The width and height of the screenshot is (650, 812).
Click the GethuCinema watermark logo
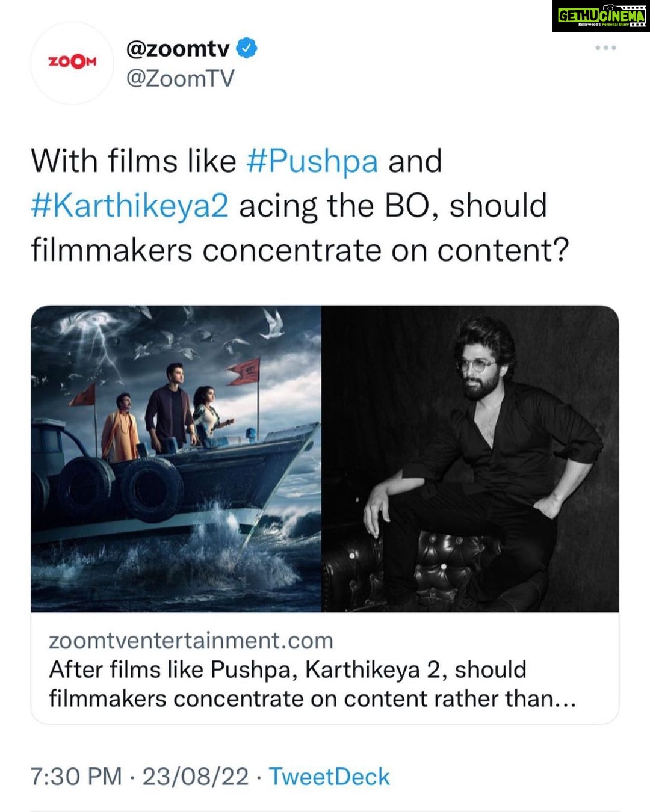600,16
